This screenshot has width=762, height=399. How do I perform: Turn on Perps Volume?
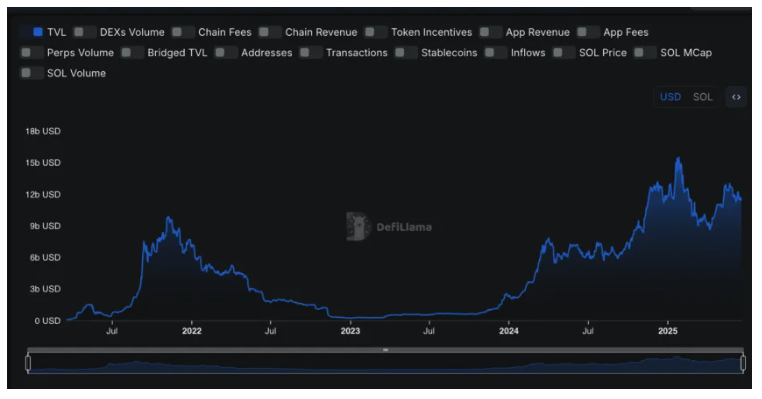[32, 52]
